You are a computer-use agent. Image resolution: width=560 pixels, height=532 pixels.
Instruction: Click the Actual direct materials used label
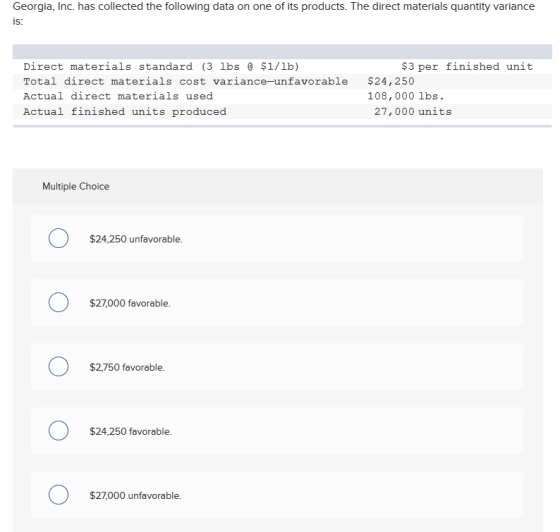pos(118,96)
